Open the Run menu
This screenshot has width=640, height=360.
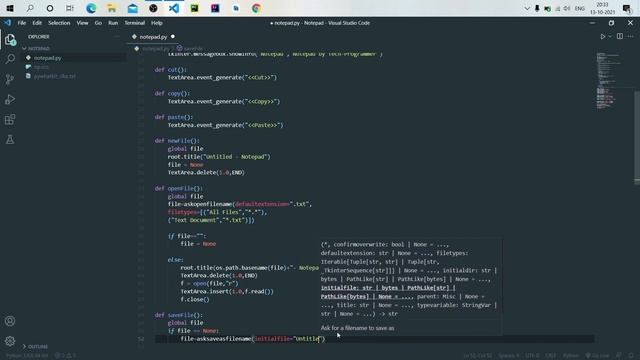[113, 23]
